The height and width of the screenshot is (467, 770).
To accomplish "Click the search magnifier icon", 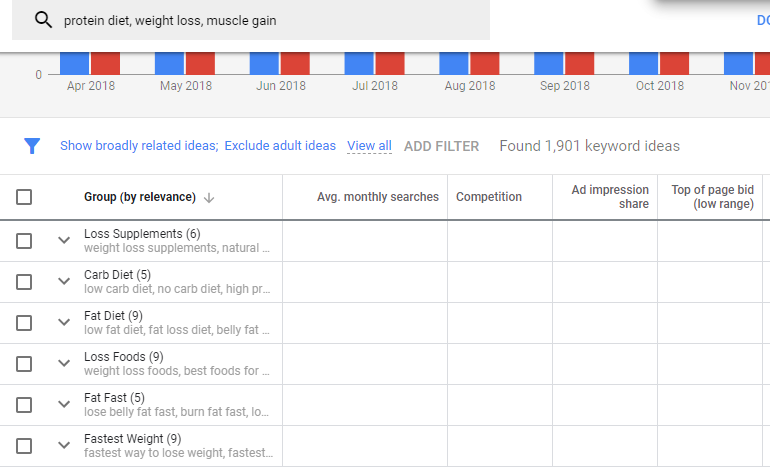I will point(43,20).
